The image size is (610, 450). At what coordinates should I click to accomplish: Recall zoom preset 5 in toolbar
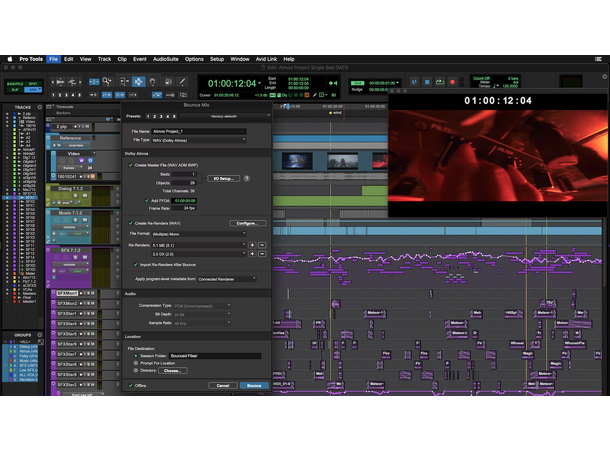(x=80, y=95)
